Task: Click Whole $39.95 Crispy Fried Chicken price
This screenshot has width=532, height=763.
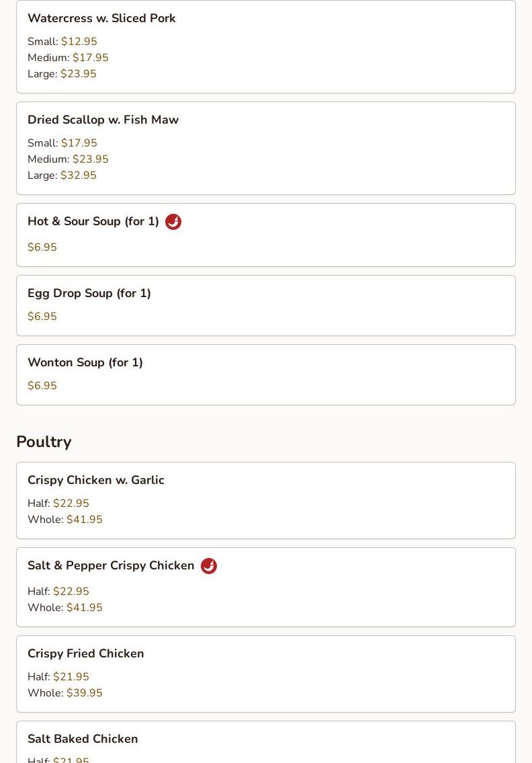Action: [65, 693]
